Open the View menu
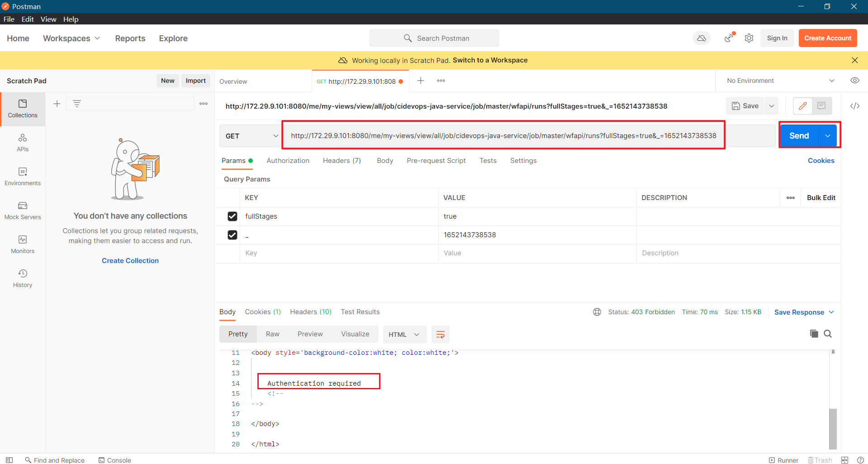The width and height of the screenshot is (868, 464). [x=48, y=19]
